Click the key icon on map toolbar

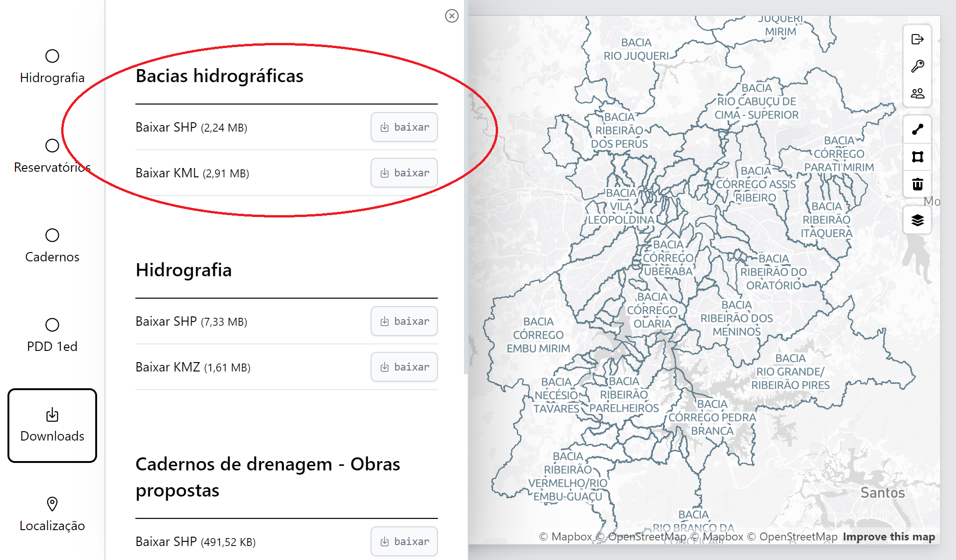(x=917, y=66)
